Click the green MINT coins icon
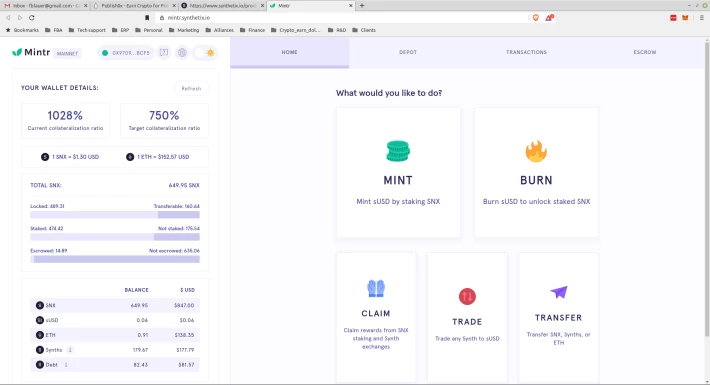This screenshot has width=710, height=385. (x=398, y=151)
